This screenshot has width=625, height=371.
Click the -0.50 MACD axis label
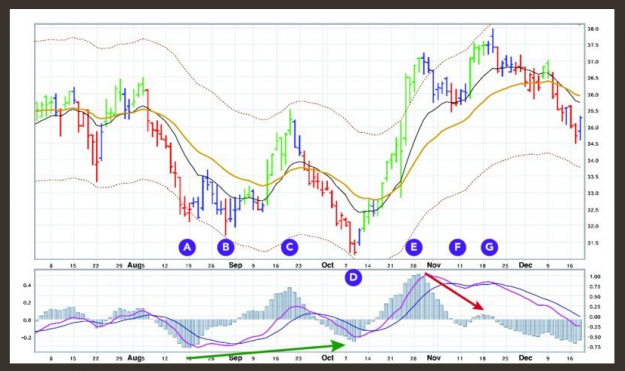[594, 337]
